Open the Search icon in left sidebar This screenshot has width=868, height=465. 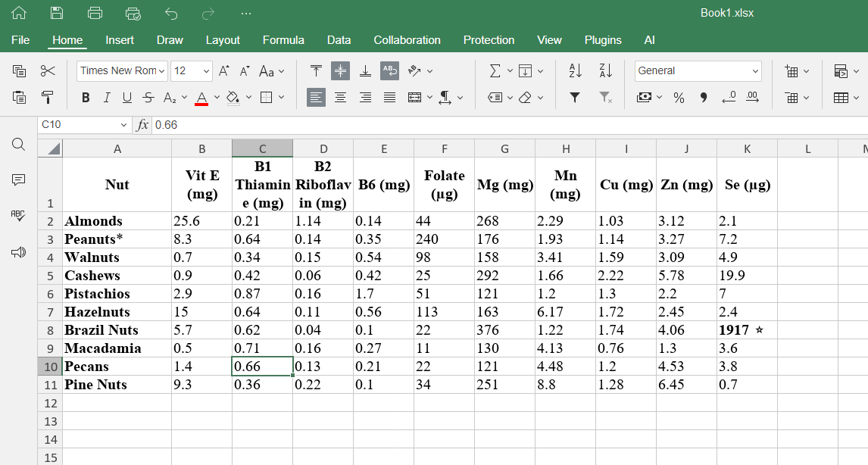coord(19,145)
